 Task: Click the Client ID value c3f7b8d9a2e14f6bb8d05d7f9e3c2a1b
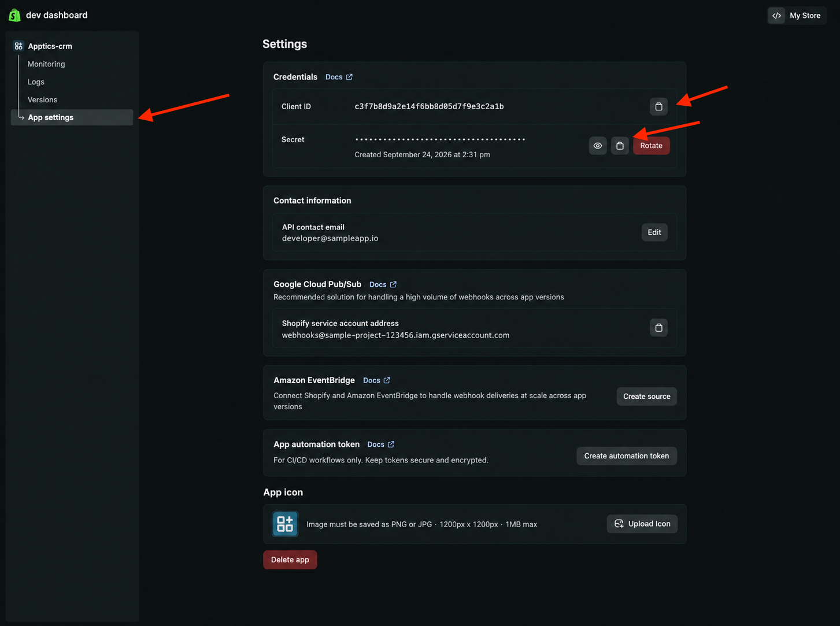tap(429, 106)
